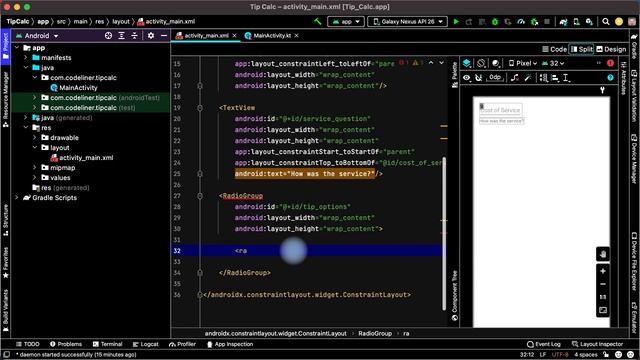Click the Make Project hammer icon
This screenshot has height=360, width=640.
(318, 22)
